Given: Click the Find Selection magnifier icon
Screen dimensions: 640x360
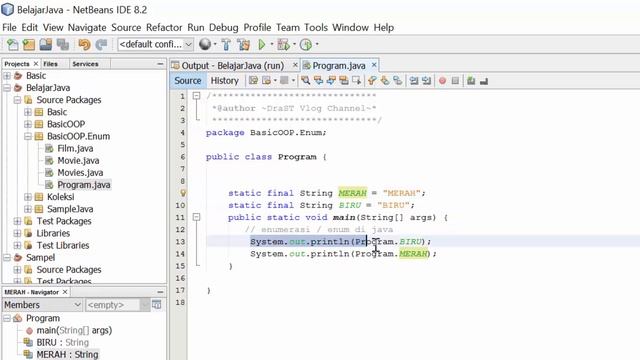Looking at the screenshot, I should 305,81.
